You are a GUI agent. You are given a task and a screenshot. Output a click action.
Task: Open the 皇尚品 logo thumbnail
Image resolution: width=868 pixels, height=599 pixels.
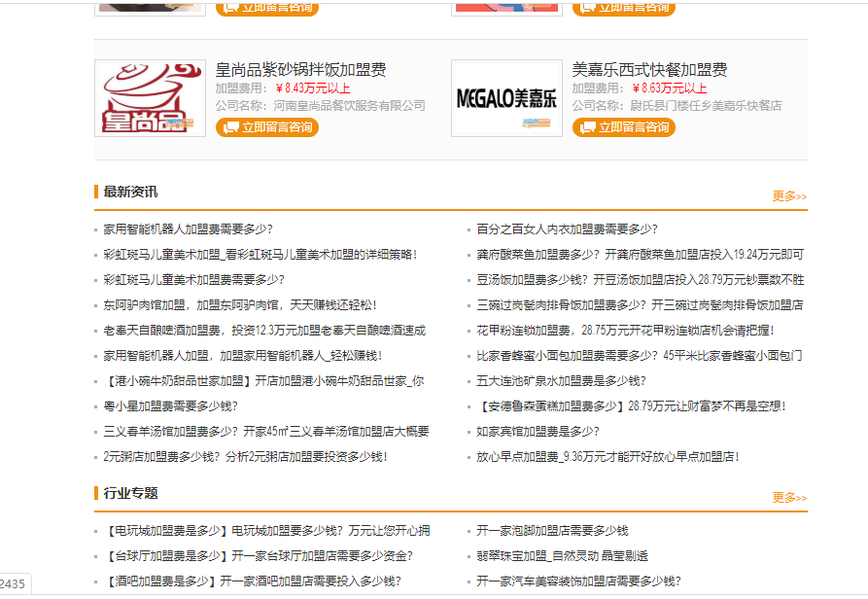tap(150, 98)
